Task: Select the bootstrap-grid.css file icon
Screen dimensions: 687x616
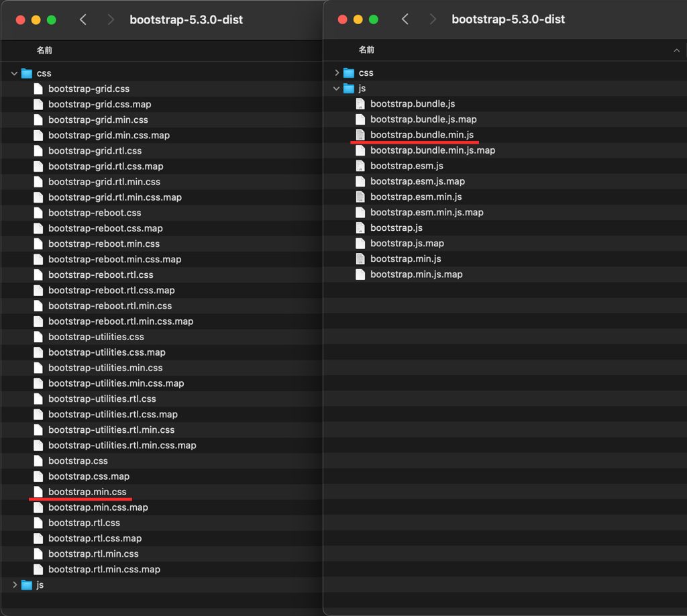Action: click(38, 89)
